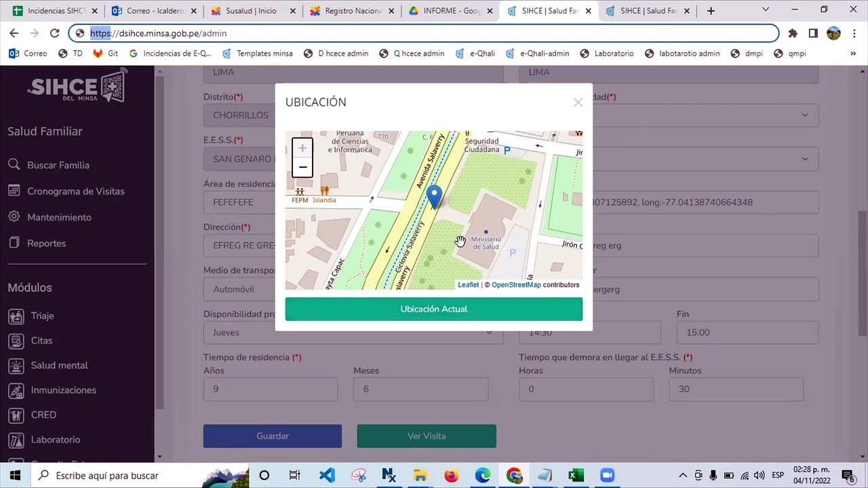Switch to the Incidencias SIHCE browser tab
868x488 pixels.
tap(54, 11)
